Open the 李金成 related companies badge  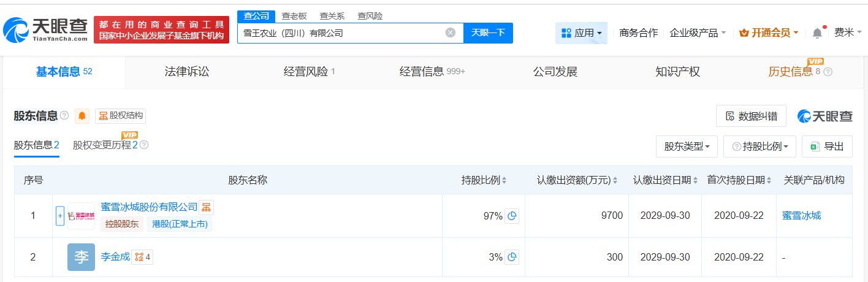point(143,257)
